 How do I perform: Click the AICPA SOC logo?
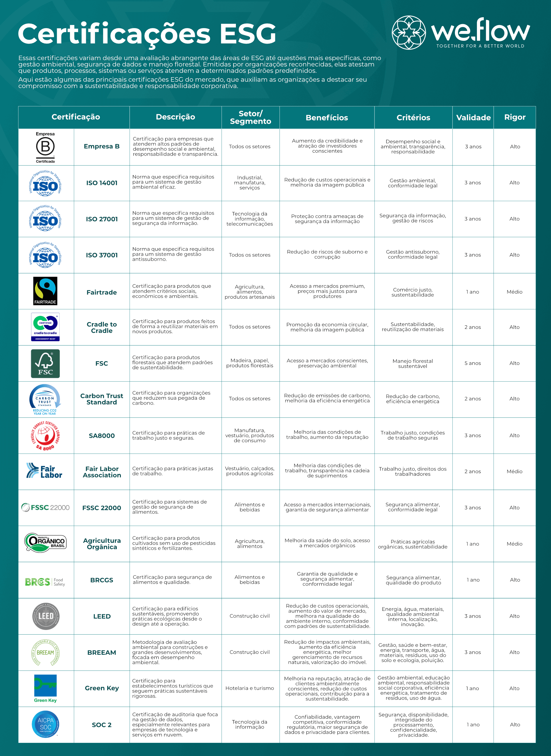pos(45,724)
